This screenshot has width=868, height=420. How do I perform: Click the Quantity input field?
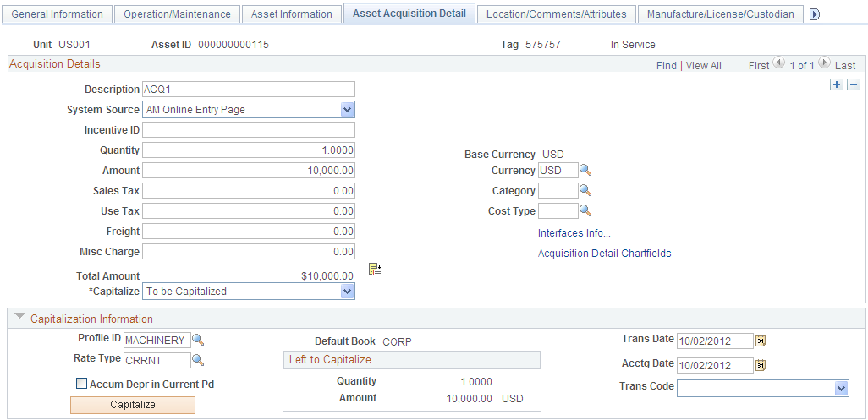click(249, 150)
